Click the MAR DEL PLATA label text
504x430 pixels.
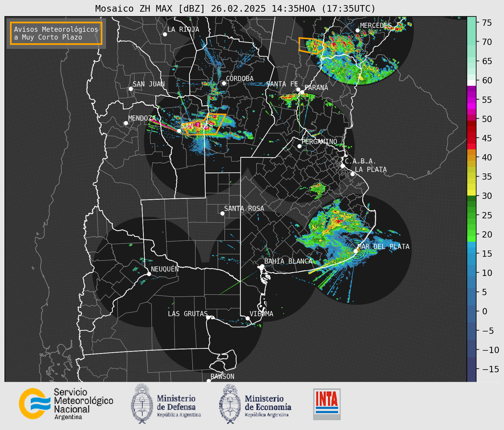(x=384, y=247)
